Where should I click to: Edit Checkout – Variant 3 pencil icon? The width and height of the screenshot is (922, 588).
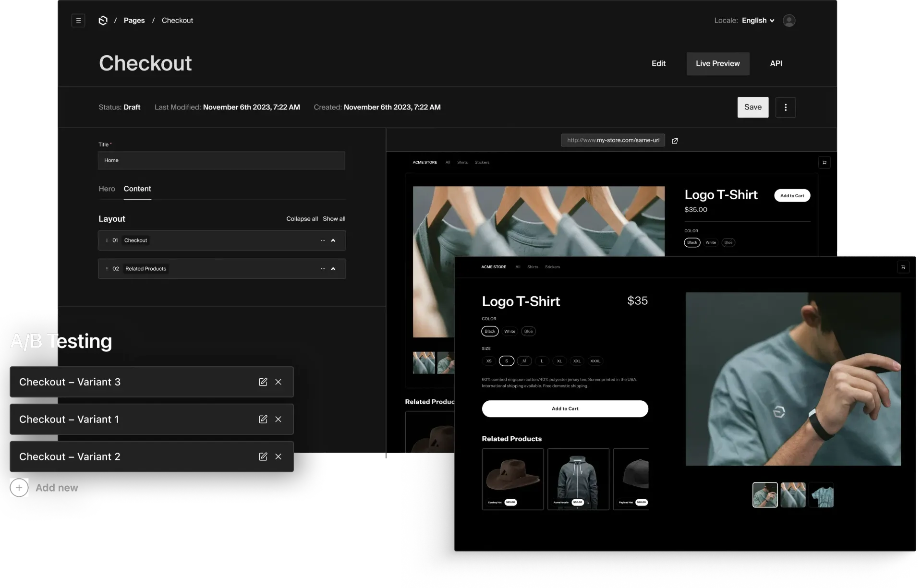click(263, 382)
